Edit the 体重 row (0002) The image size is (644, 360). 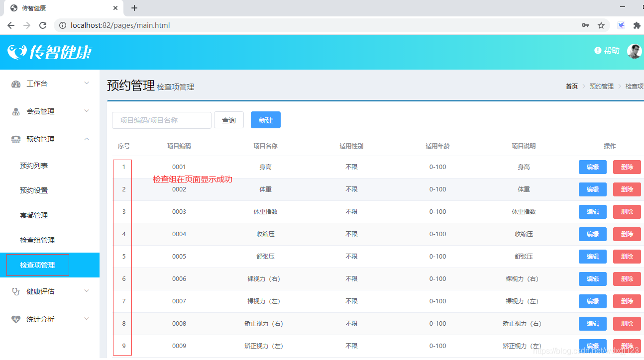pyautogui.click(x=593, y=189)
